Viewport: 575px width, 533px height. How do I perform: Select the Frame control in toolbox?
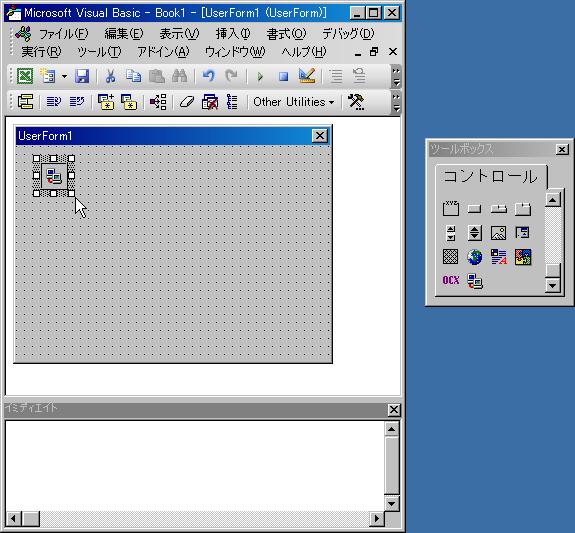[451, 208]
